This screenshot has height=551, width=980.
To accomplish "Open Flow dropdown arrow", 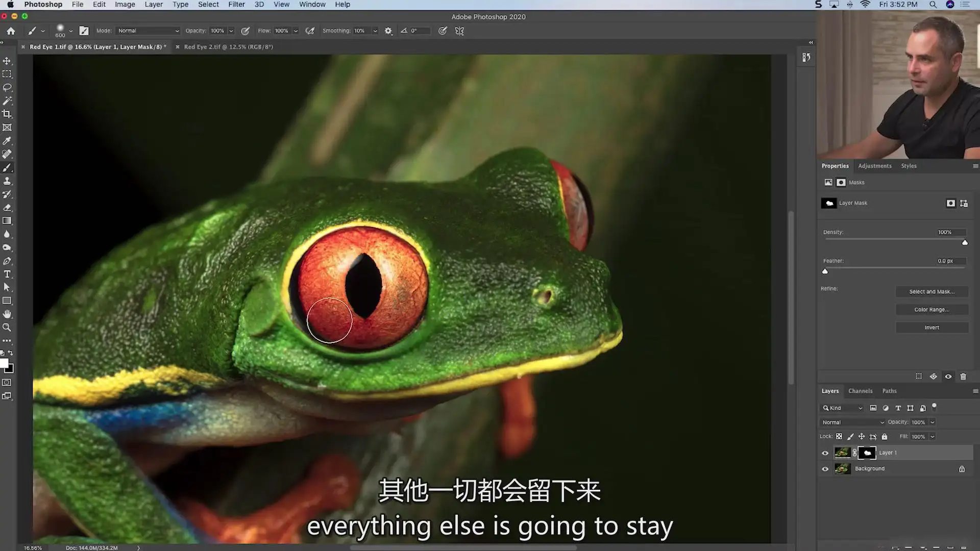I will 296,31.
